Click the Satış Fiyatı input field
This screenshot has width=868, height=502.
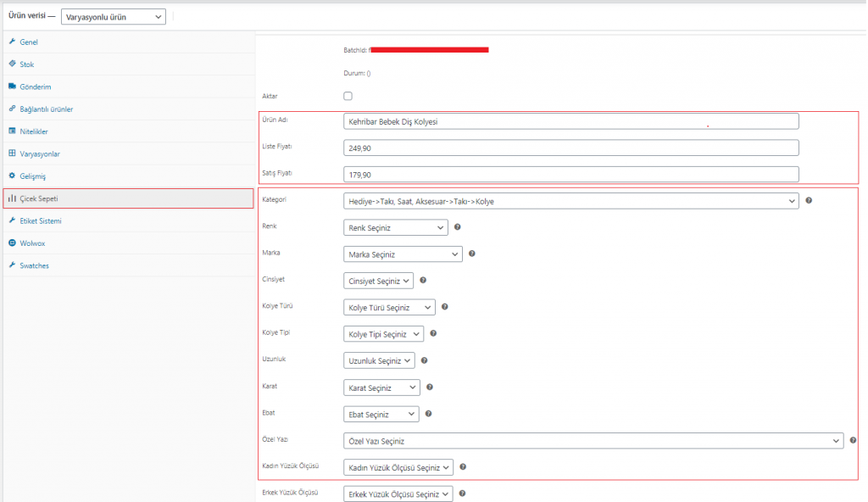coord(570,174)
